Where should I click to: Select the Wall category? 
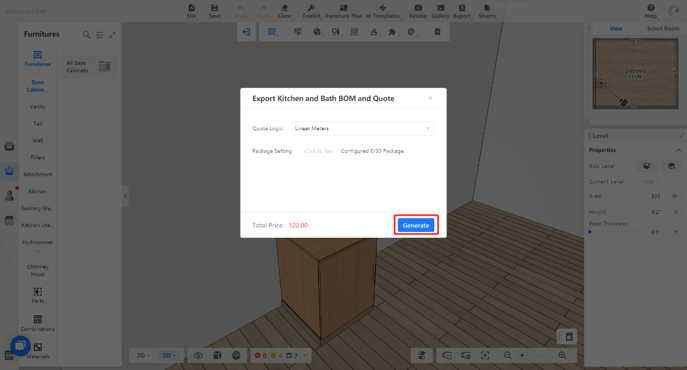(38, 140)
